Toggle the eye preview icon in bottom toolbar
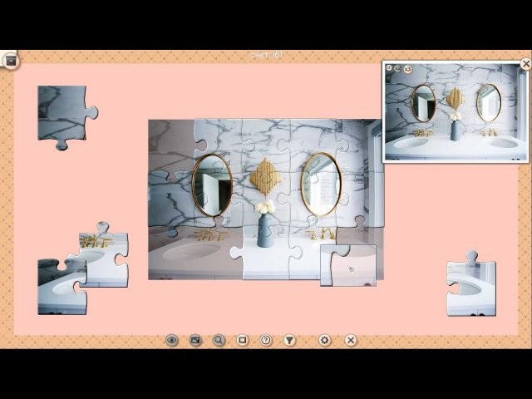This screenshot has width=532, height=399. [x=172, y=340]
